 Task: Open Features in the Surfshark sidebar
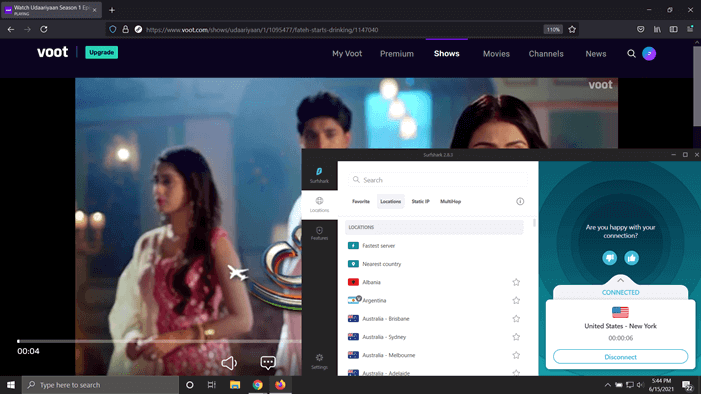tap(319, 233)
